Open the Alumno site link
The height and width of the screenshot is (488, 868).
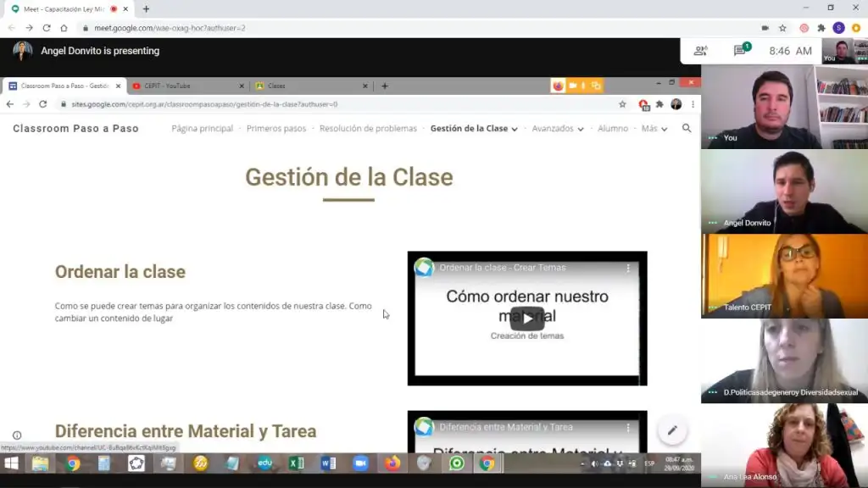tap(613, 129)
